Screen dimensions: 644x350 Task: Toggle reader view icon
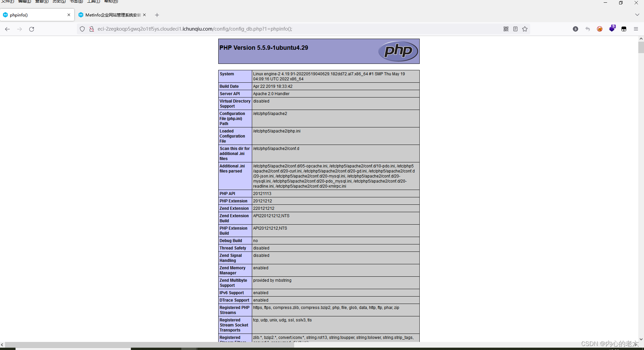tap(515, 29)
